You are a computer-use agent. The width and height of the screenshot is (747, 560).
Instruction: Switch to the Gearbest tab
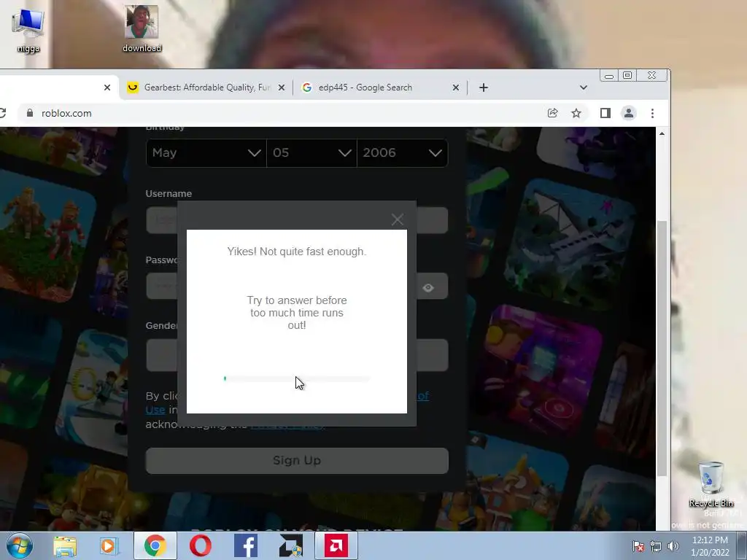(206, 87)
